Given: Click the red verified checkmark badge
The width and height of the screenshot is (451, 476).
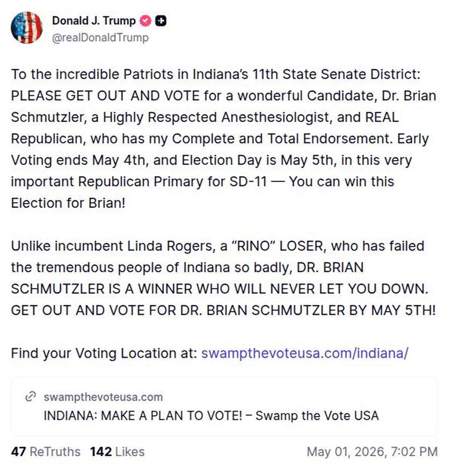Looking at the screenshot, I should pos(146,20).
